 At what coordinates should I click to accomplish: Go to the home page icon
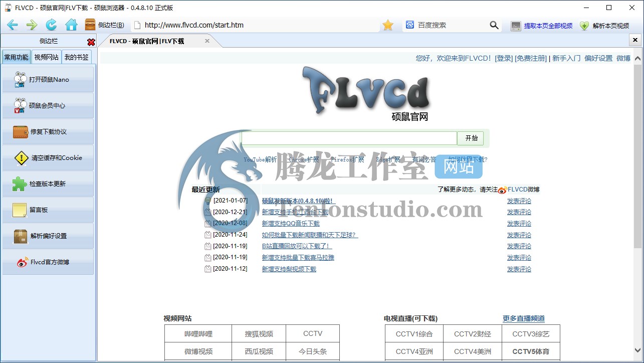tap(71, 25)
